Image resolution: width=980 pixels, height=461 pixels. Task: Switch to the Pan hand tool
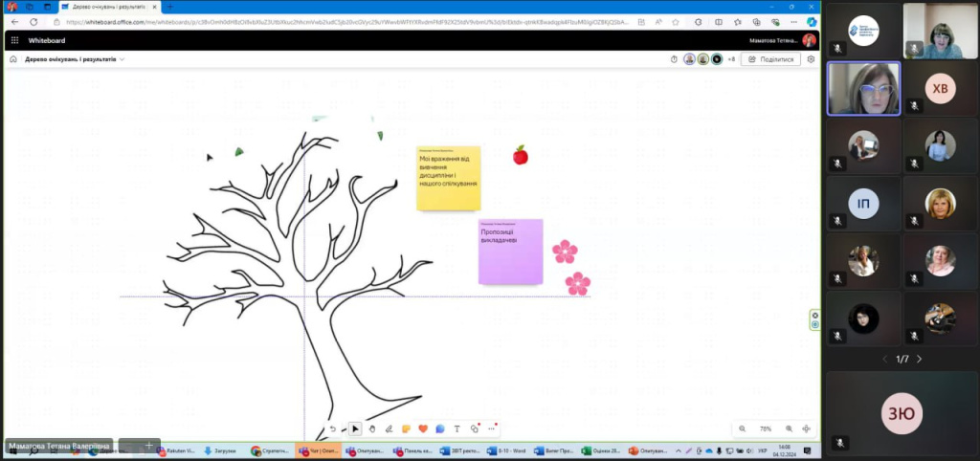tap(372, 428)
